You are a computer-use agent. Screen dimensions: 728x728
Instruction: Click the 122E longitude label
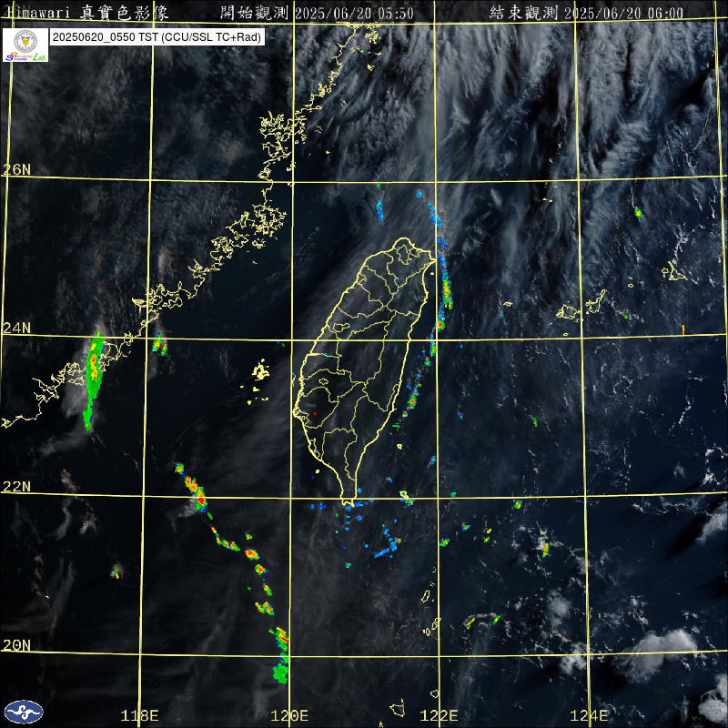click(x=439, y=715)
